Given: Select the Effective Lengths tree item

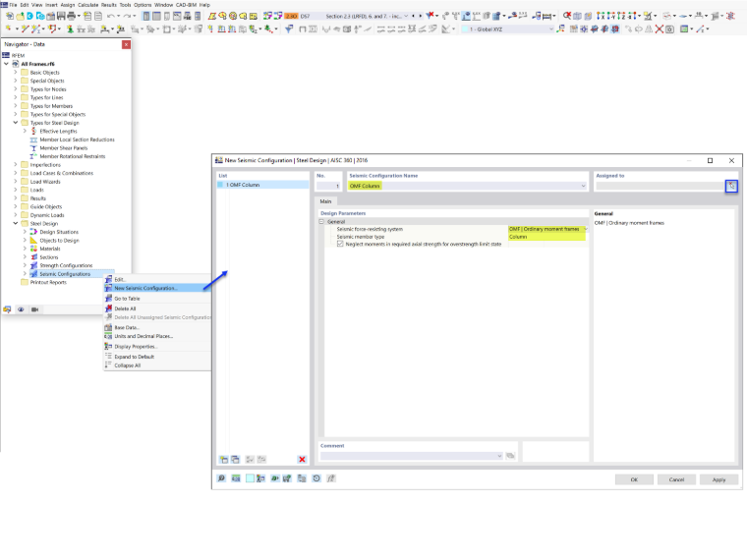Looking at the screenshot, I should click(x=58, y=131).
